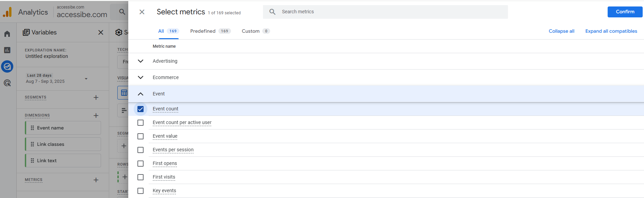Viewport: 644px width, 198px height.
Task: Click the search magnifier in Analytics header
Action: [x=122, y=12]
